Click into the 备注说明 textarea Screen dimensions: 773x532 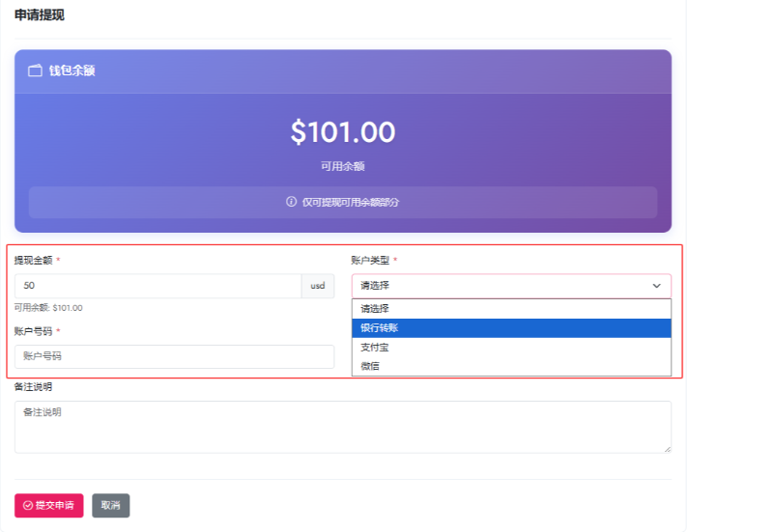coord(343,427)
